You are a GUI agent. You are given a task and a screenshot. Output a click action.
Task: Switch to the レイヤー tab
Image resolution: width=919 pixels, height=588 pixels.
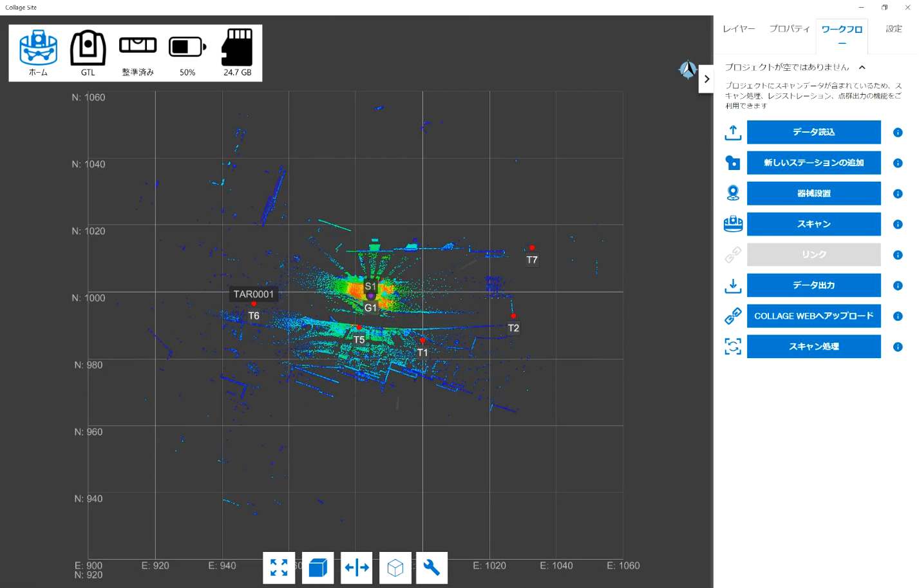coord(739,29)
